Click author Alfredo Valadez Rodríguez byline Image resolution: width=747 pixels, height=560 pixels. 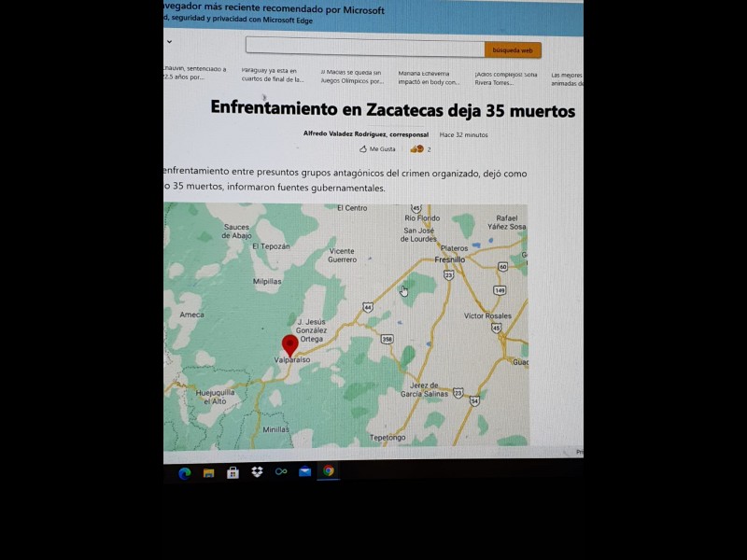point(365,134)
